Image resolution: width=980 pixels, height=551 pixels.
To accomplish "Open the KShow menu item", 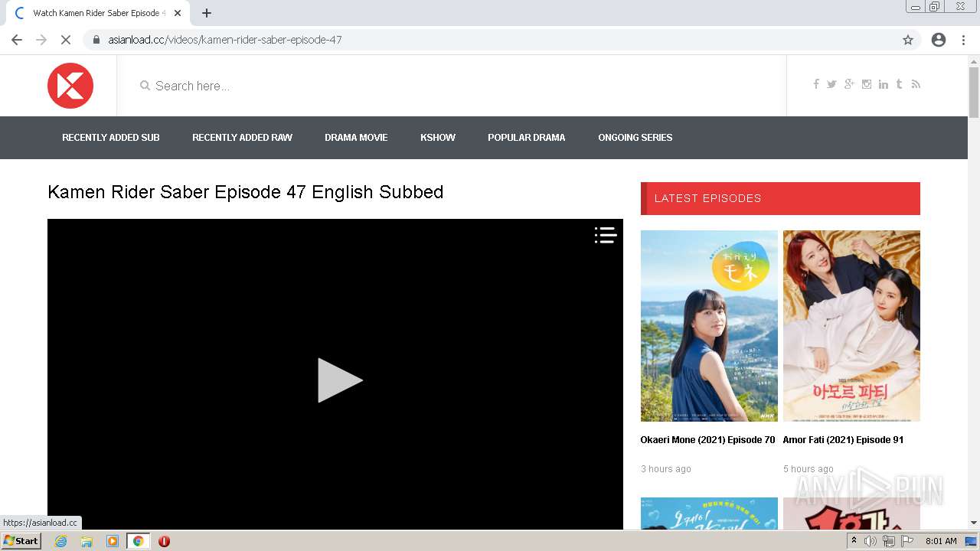I will pos(438,138).
